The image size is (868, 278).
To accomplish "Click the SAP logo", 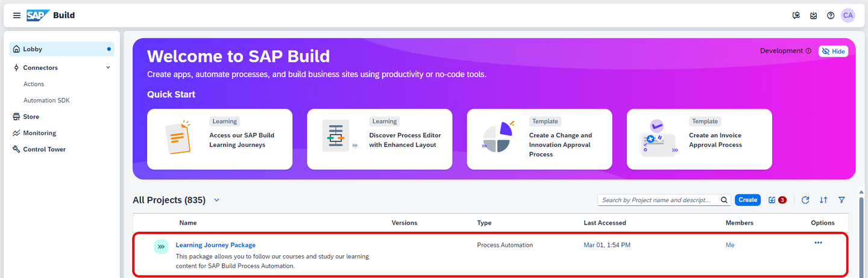I will (37, 15).
